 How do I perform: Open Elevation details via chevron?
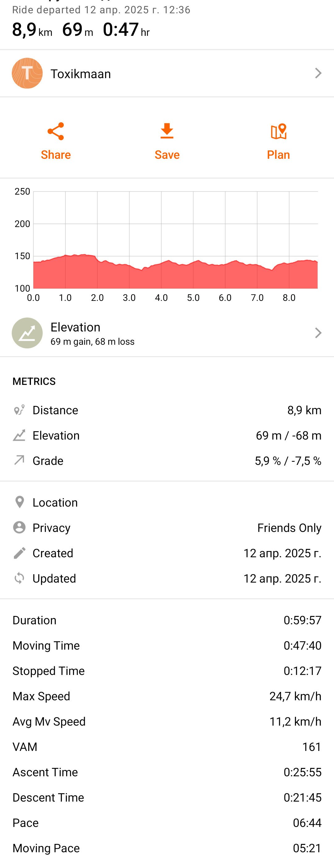(x=318, y=333)
